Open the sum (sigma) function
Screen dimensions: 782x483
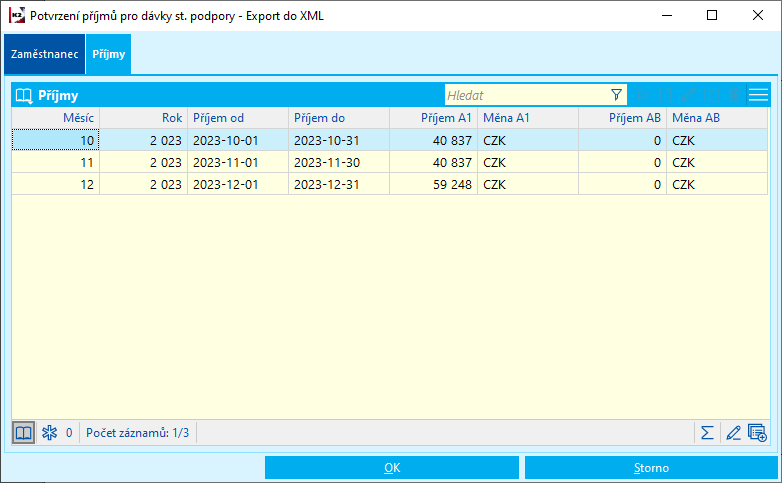(x=707, y=433)
